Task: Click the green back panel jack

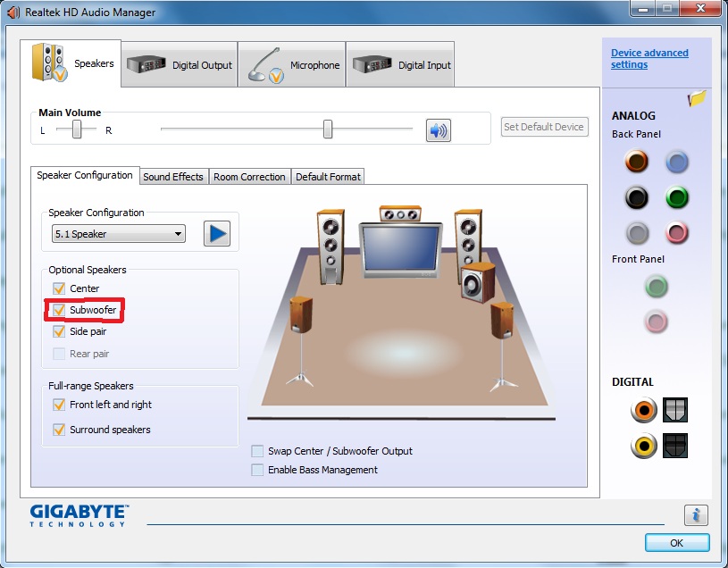Action: (677, 197)
